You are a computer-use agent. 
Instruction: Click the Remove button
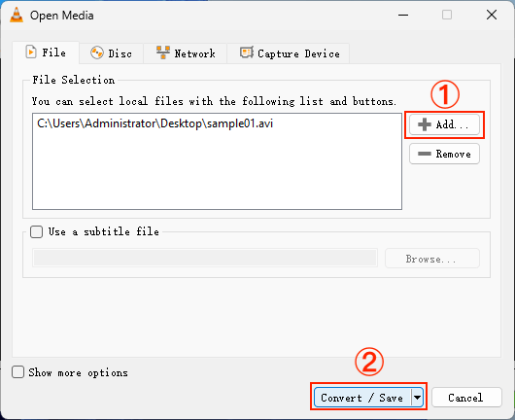444,154
